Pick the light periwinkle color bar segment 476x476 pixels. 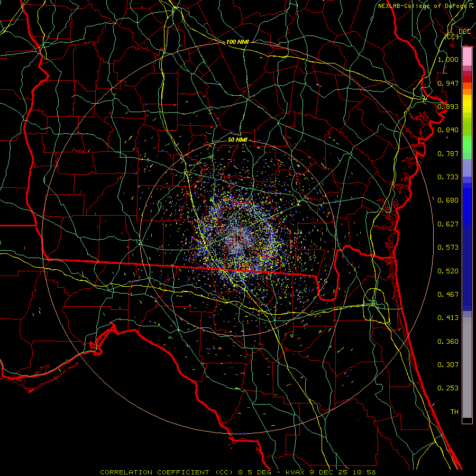coord(467,168)
